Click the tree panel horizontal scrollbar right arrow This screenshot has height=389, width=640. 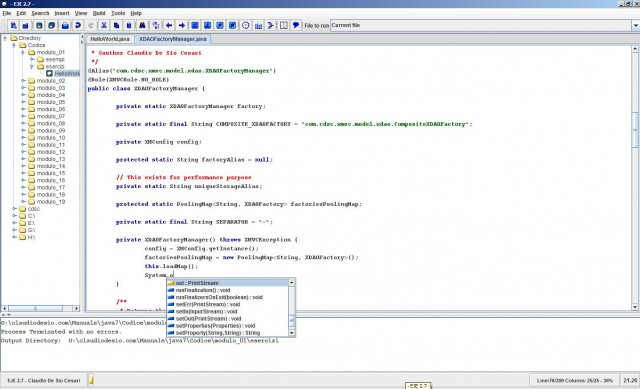tap(76, 308)
